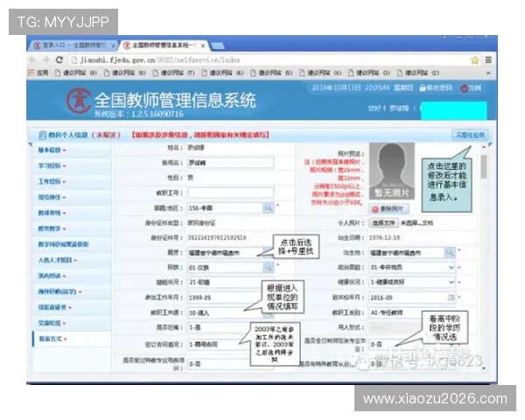Screen dimensions: 525x420
Task: Expand the 工作经历 sidebar section
Action: pyautogui.click(x=72, y=181)
